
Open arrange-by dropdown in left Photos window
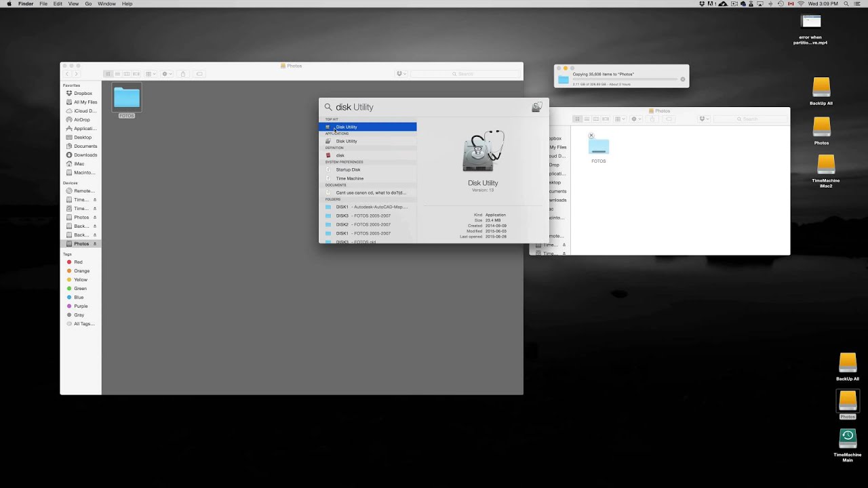[150, 74]
